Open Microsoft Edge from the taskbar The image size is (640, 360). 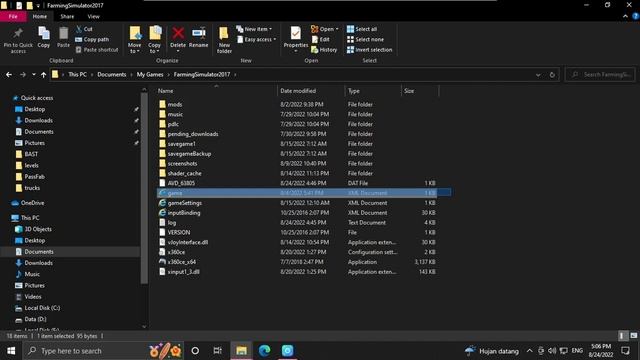(x=264, y=351)
